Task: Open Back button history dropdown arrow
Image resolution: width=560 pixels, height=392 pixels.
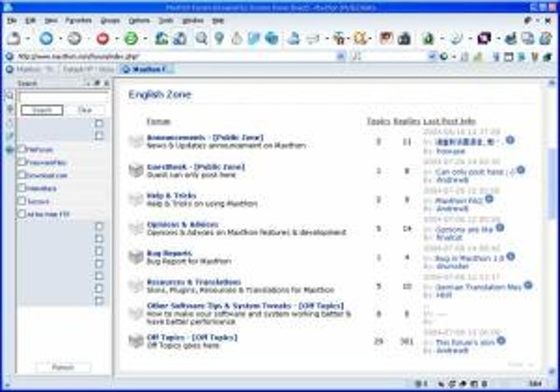Action: (x=60, y=39)
